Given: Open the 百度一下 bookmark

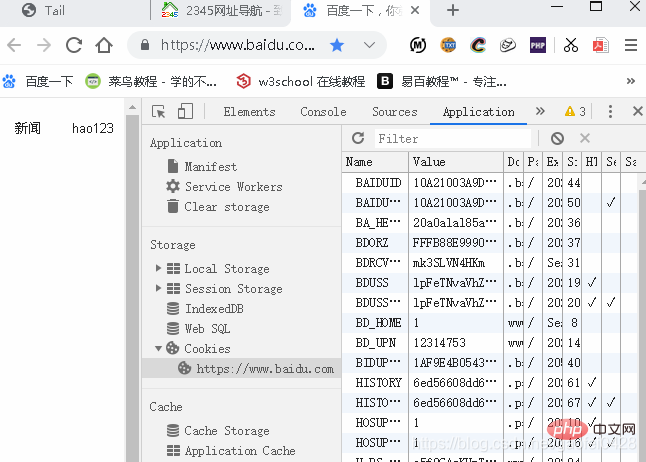Looking at the screenshot, I should tap(38, 82).
